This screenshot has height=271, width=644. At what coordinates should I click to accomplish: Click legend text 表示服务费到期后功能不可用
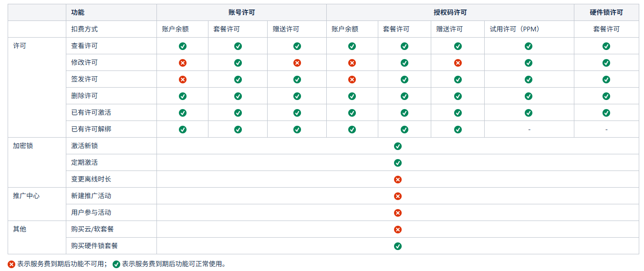click(x=60, y=264)
